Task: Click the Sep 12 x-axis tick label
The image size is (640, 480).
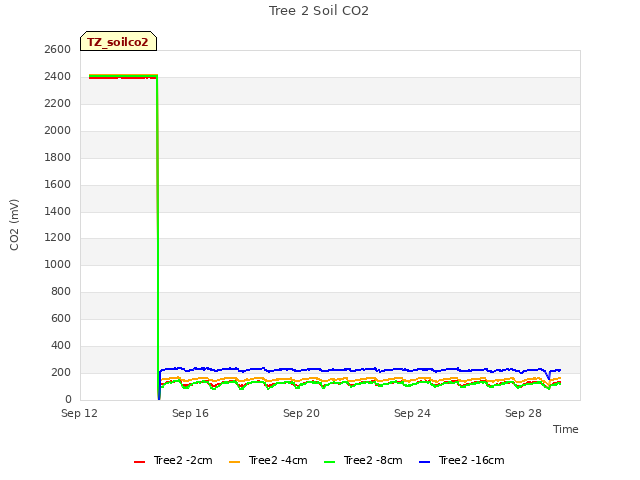Action: click(x=79, y=413)
